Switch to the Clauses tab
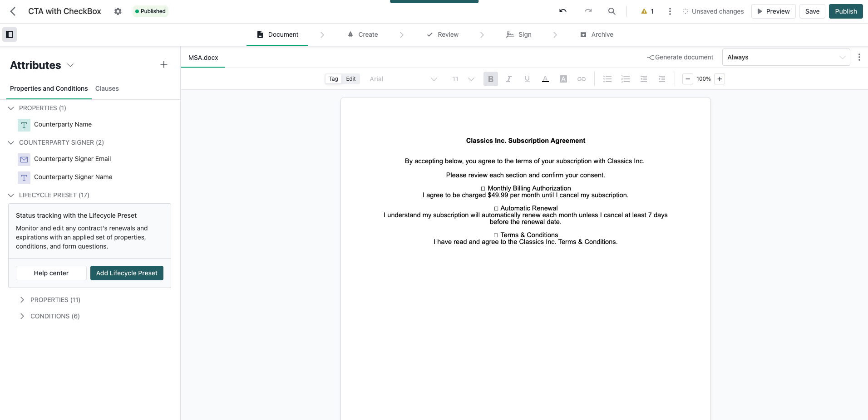Viewport: 868px width, 420px height. (107, 88)
